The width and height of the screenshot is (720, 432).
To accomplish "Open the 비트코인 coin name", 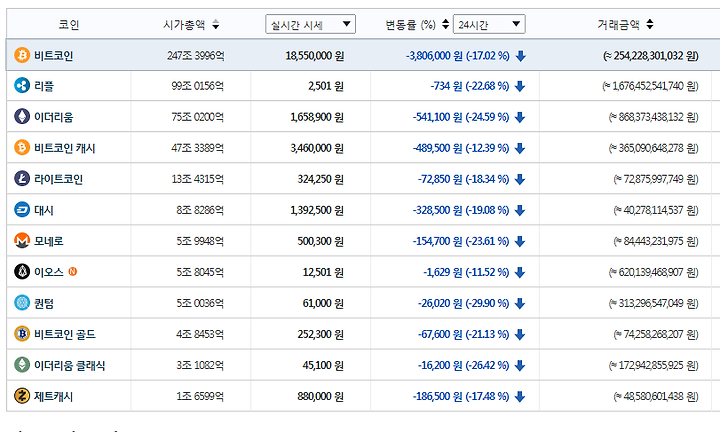I will 54,56.
